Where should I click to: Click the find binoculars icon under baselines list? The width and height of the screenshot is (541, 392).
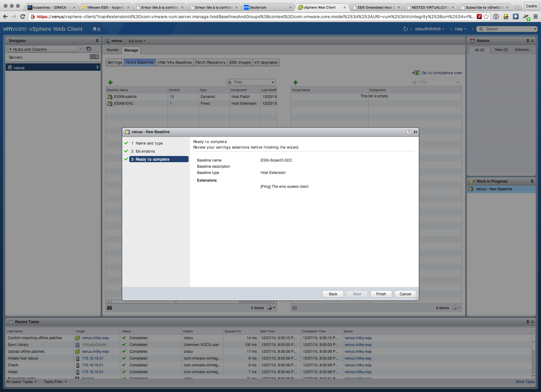coord(109,308)
